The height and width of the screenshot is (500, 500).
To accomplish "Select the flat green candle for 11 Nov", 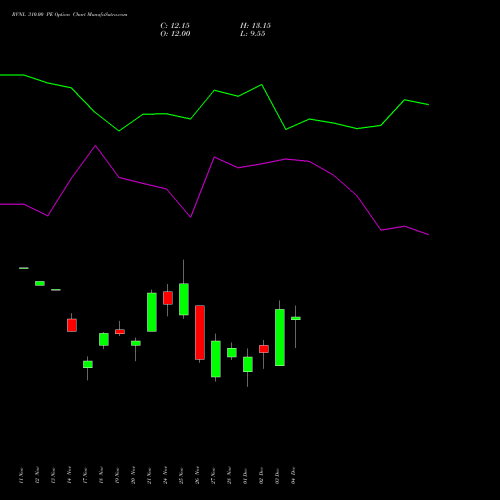I will (x=24, y=268).
